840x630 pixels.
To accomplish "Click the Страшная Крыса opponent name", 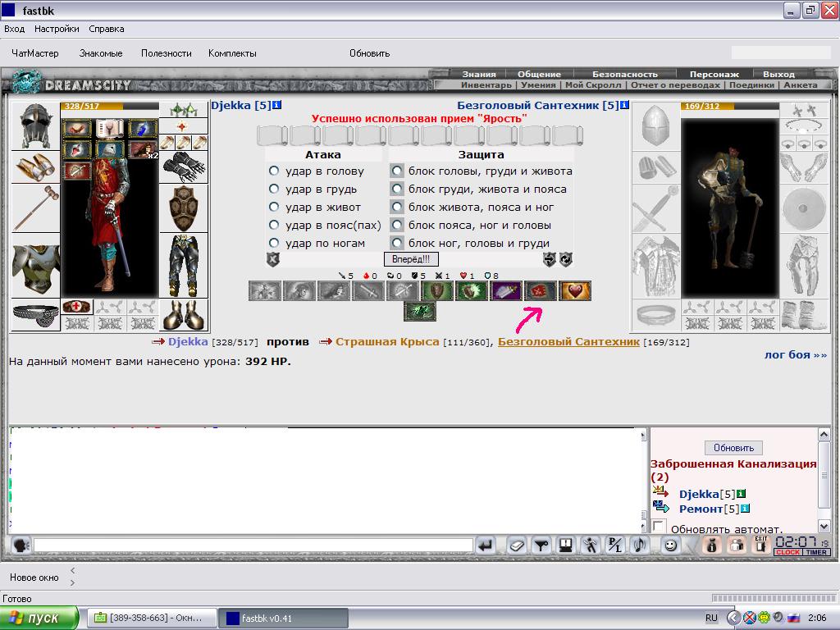I will pos(387,342).
